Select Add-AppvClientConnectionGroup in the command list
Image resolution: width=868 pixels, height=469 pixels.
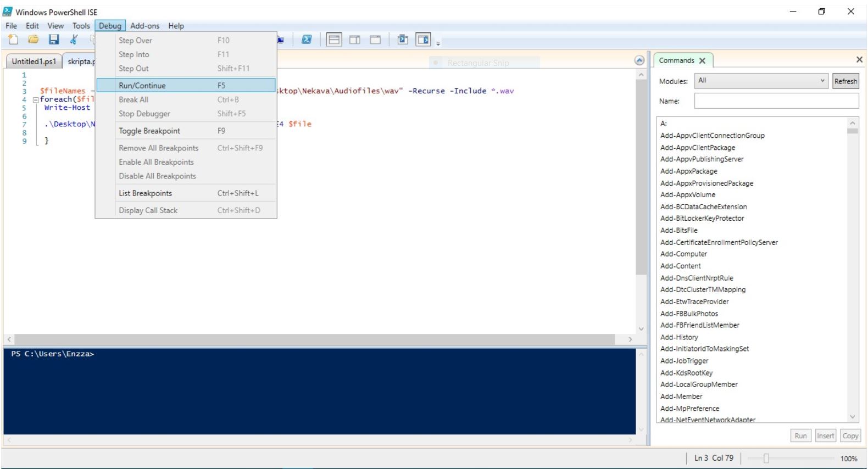point(713,136)
